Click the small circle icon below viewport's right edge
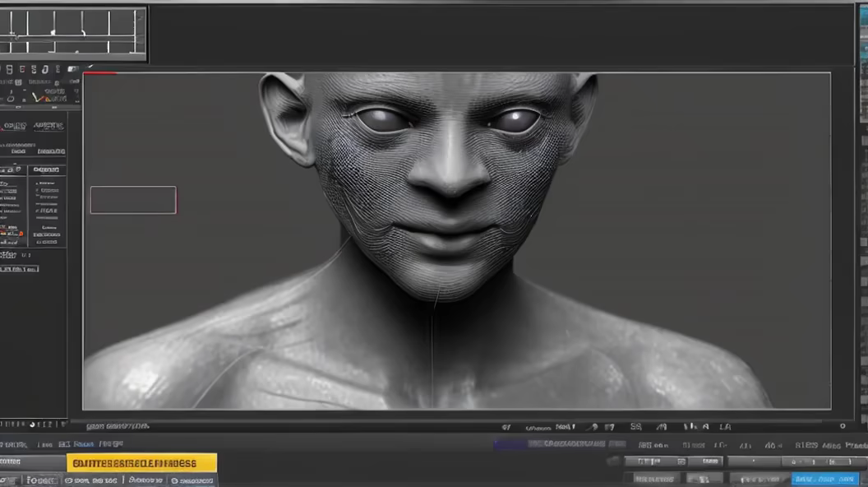This screenshot has width=868, height=487. point(843,426)
